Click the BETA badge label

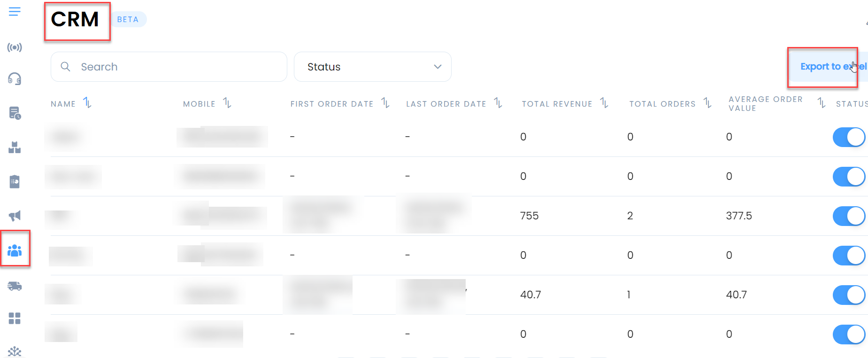(x=128, y=19)
